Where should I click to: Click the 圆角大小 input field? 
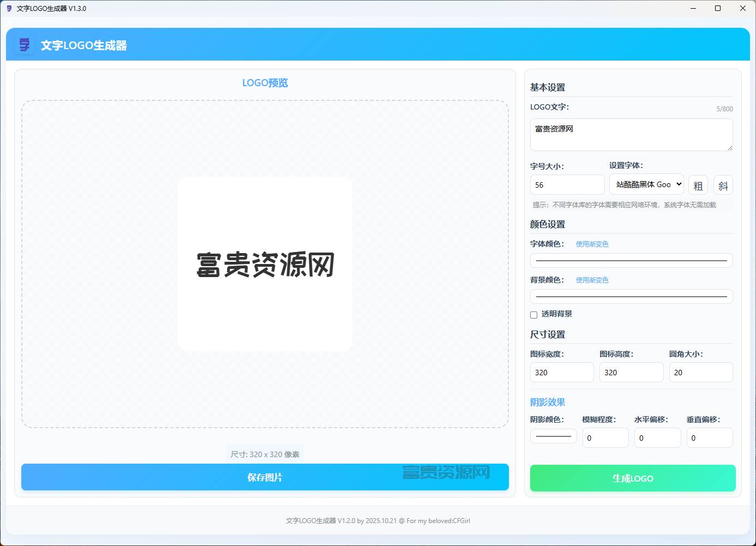click(701, 373)
